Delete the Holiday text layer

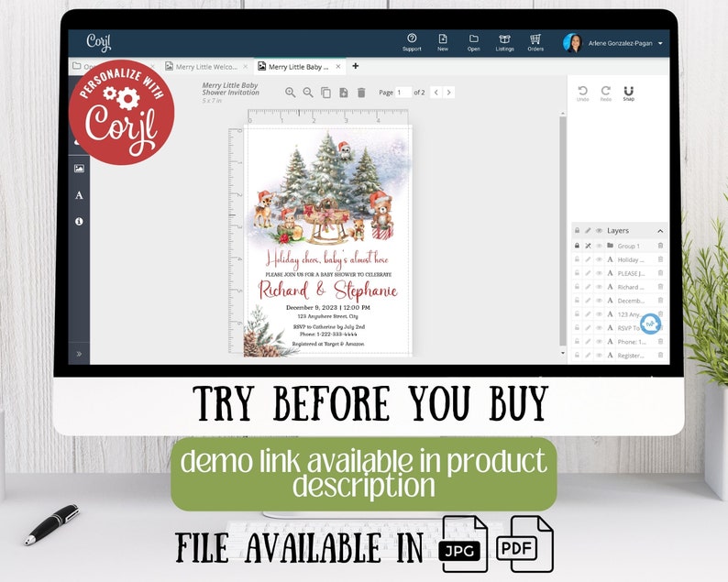click(x=660, y=259)
